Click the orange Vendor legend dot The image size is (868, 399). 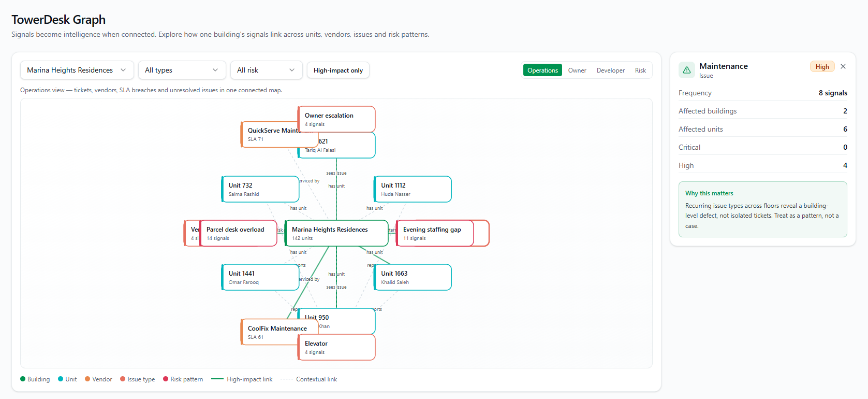[87, 379]
